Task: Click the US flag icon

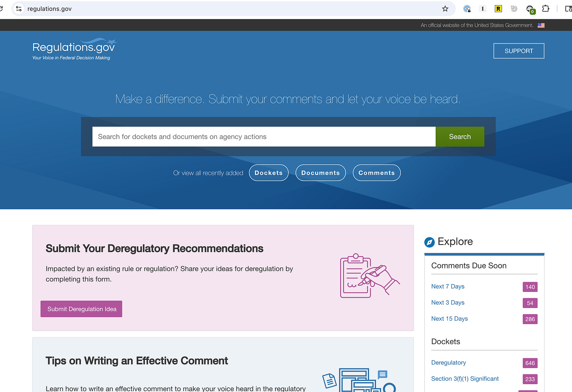Action: [x=541, y=25]
